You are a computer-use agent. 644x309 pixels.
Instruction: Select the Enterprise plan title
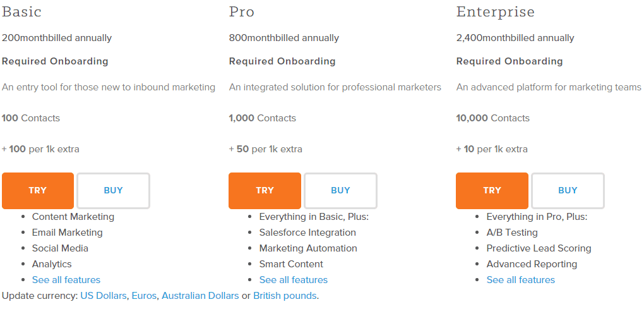pos(495,12)
